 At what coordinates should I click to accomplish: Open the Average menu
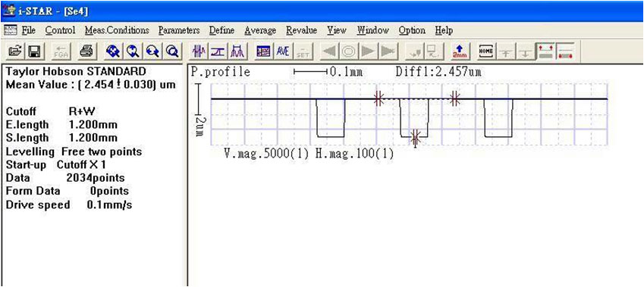coord(260,30)
